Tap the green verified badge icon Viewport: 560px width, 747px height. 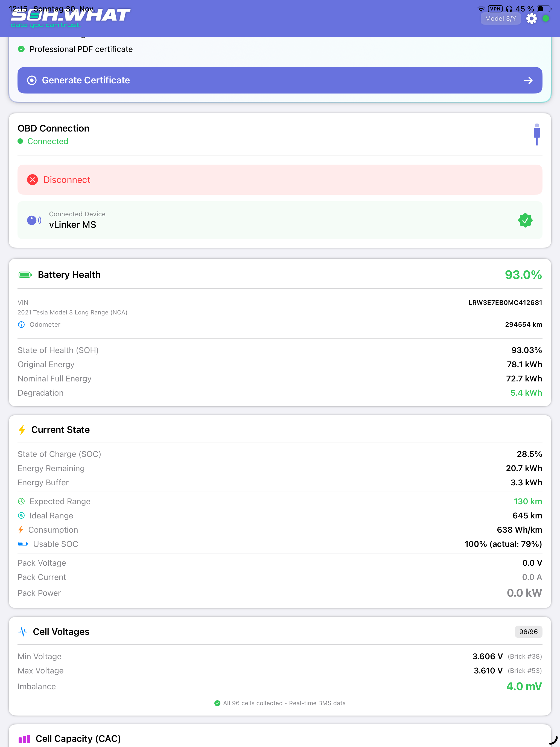525,220
